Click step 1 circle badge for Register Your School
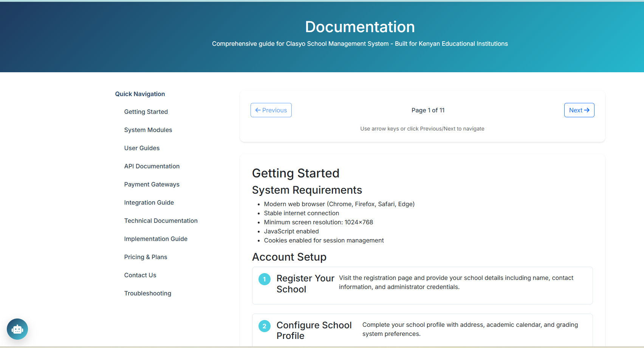The image size is (644, 348). click(265, 279)
